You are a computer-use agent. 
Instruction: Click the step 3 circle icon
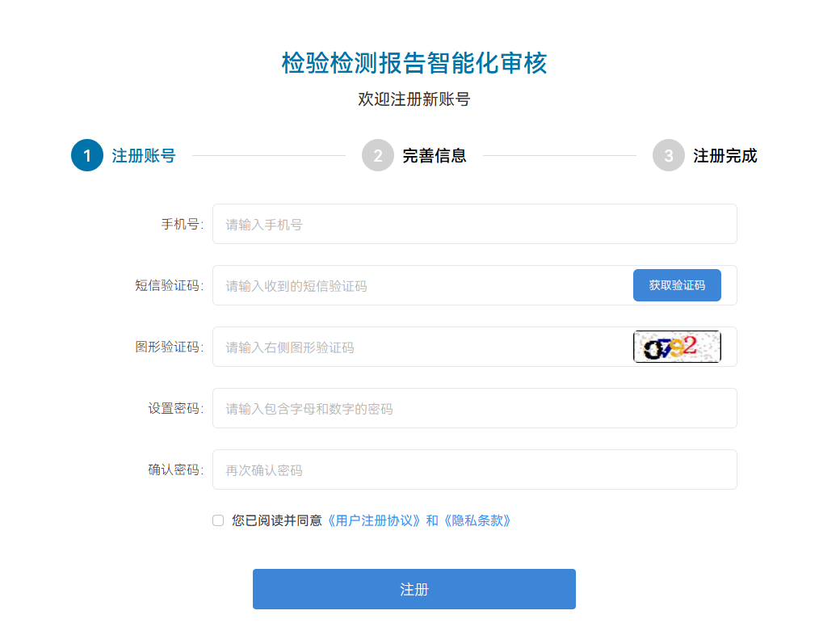[x=669, y=156]
